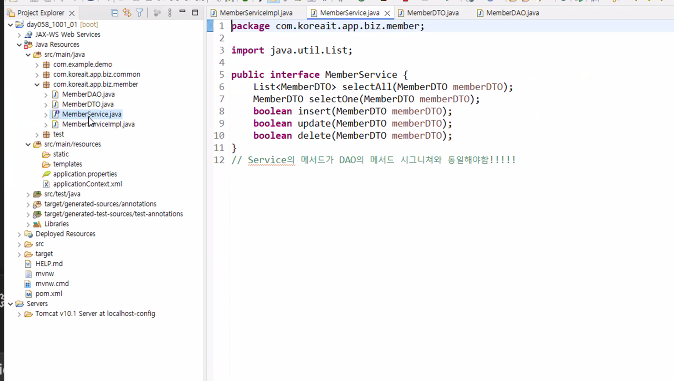Select target/generated-test-sources/test-annotations folder
The image size is (674, 381).
[x=113, y=214]
